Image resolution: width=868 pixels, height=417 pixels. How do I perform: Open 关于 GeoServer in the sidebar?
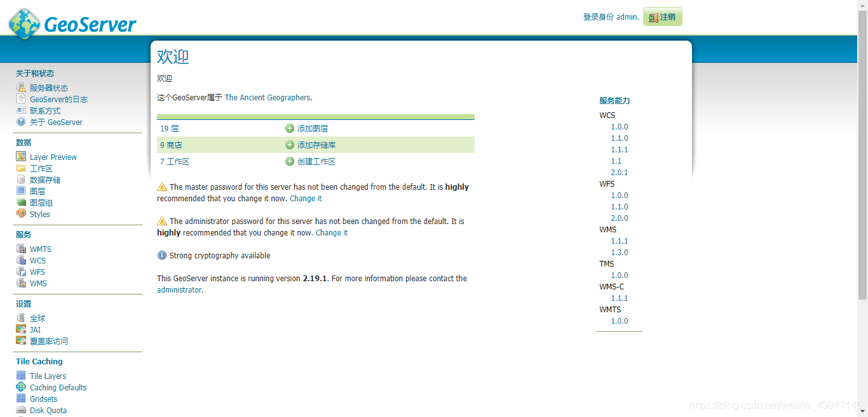tap(56, 122)
